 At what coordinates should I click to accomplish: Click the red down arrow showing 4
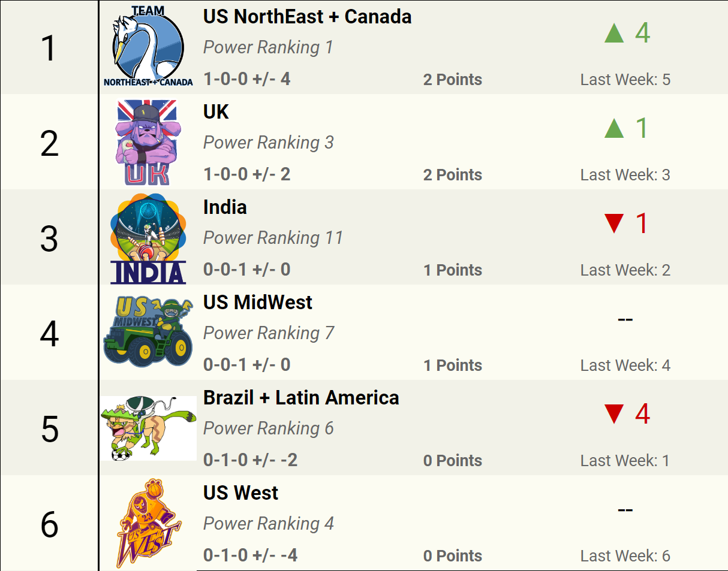(x=614, y=414)
